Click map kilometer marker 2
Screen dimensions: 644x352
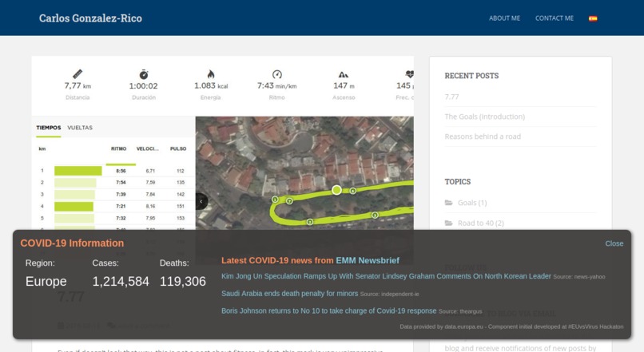[310, 222]
